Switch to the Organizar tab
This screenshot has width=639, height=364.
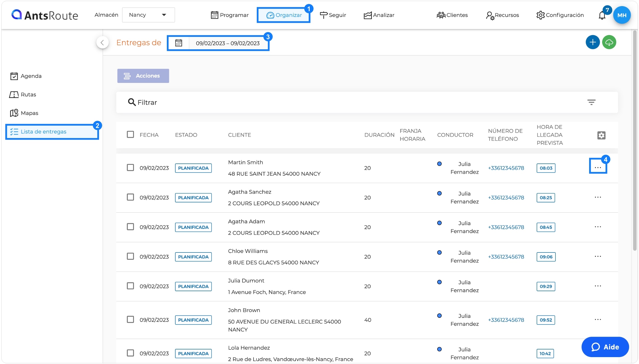pos(284,15)
